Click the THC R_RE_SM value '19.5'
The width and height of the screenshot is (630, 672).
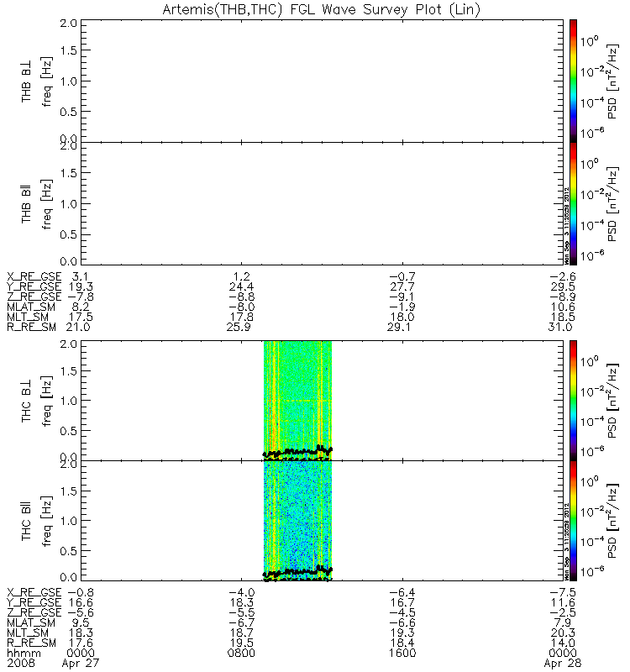(x=242, y=643)
